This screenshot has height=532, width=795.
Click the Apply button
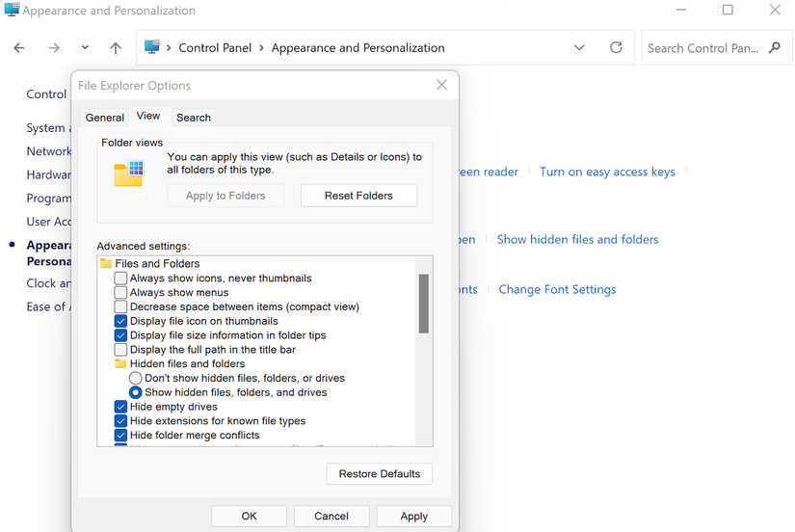[414, 517]
